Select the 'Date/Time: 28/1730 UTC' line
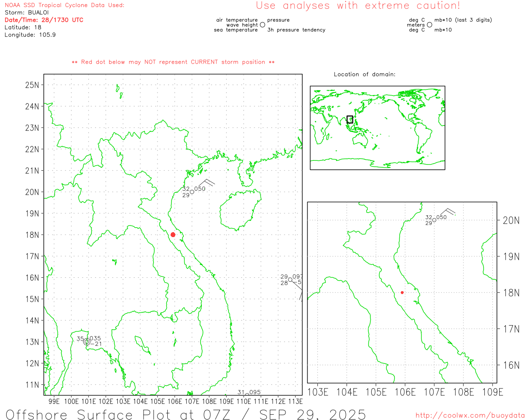525x420 pixels. (x=44, y=20)
